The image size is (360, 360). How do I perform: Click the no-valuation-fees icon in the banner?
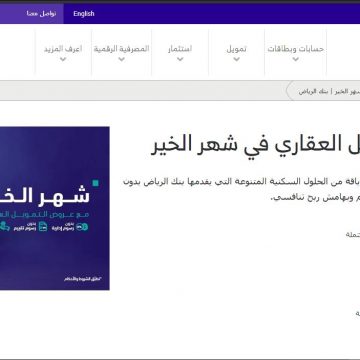click(x=43, y=227)
